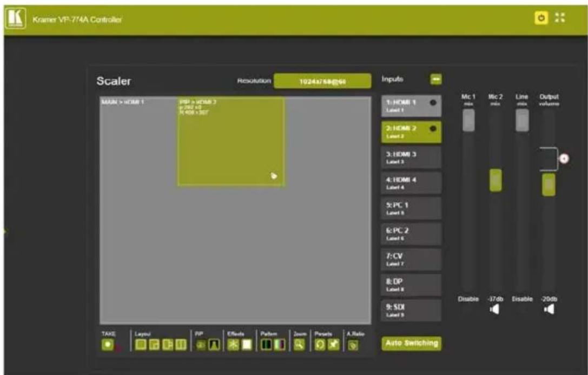Click the Presets pin save icon
Image resolution: width=588 pixels, height=375 pixels.
tap(333, 344)
